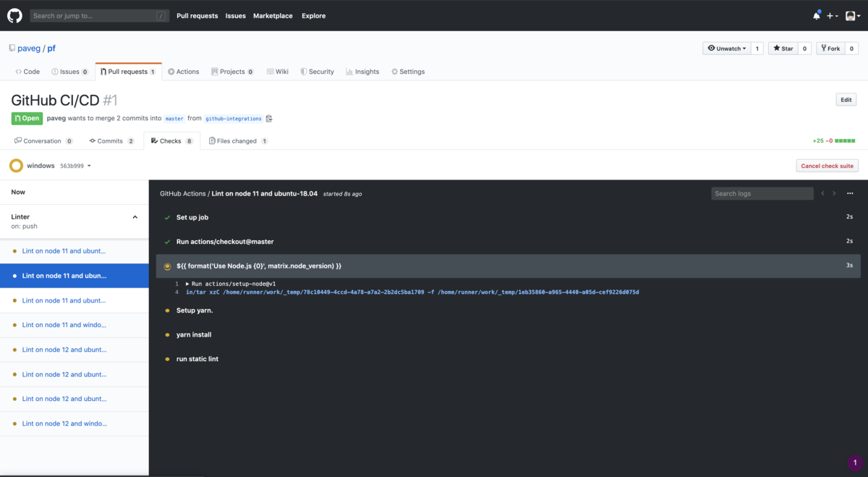Switch to the Files changed tab
This screenshot has height=477, width=868.
[238, 141]
